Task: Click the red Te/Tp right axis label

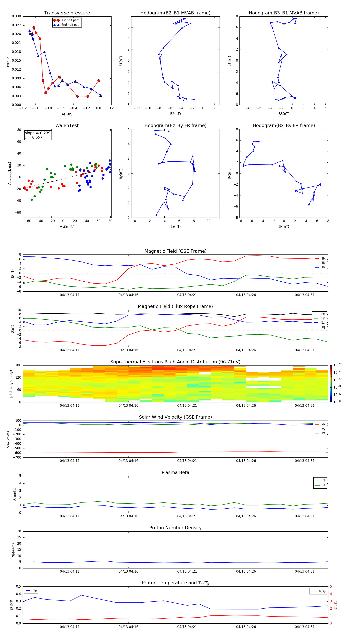Action: pos(336,605)
